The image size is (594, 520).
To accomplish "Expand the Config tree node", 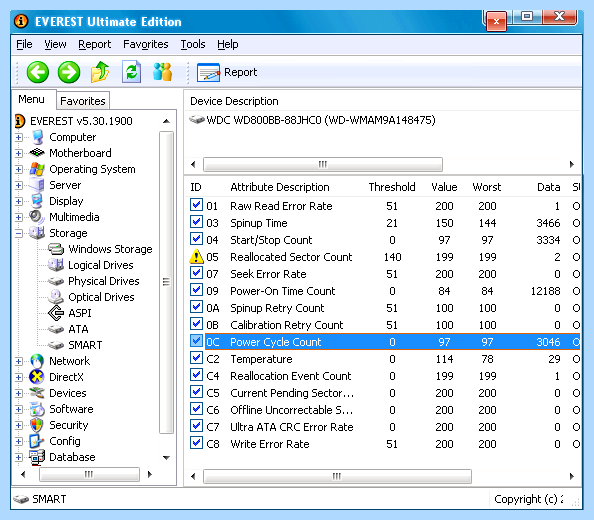I will 19,441.
